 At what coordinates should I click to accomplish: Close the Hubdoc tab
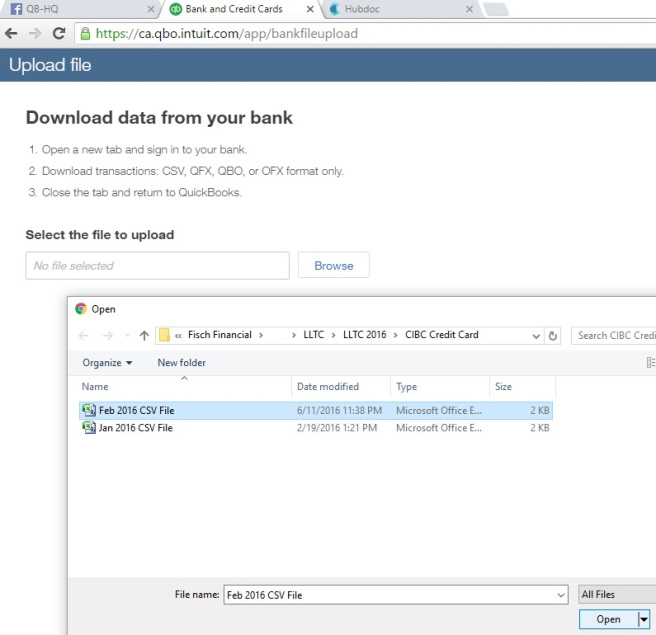coord(469,9)
